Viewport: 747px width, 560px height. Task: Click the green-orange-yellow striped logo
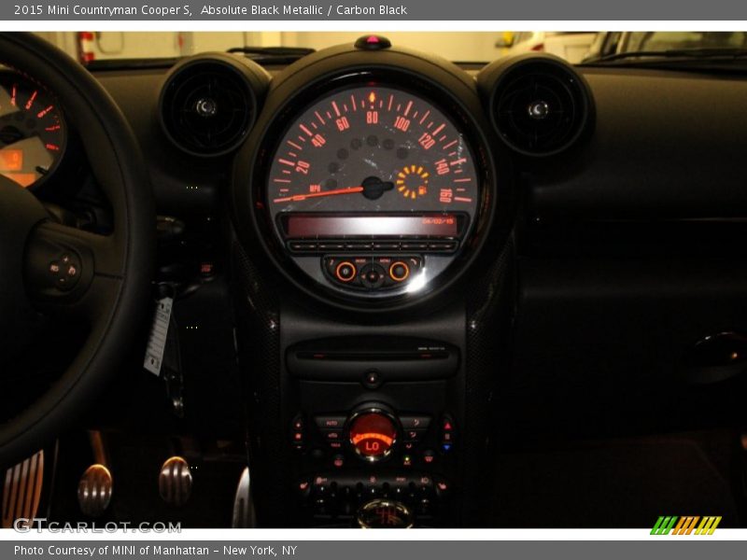pos(685,525)
